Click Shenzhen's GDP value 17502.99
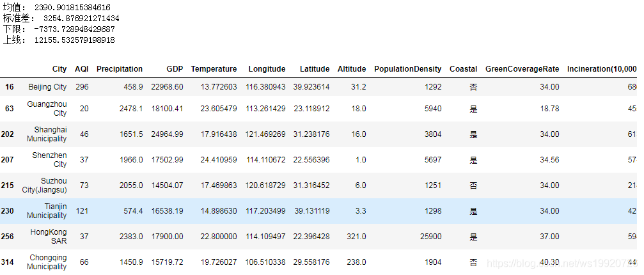This screenshot has height=275, width=644. point(167,160)
